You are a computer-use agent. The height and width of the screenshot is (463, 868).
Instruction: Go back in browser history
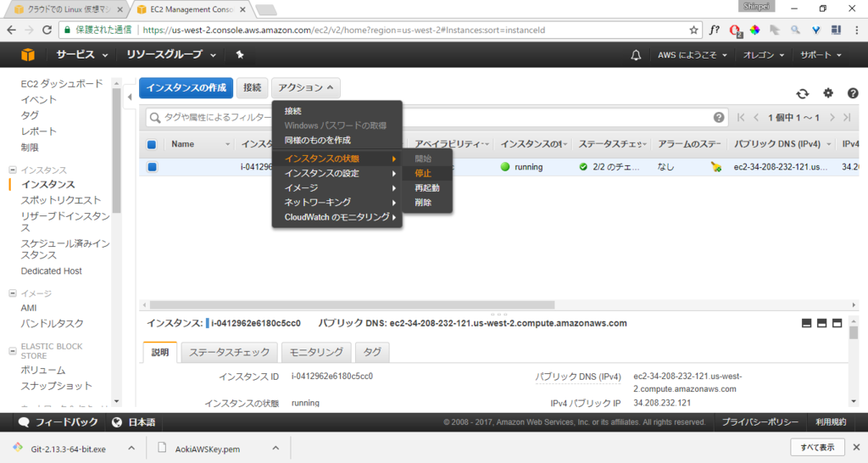tap(12, 30)
